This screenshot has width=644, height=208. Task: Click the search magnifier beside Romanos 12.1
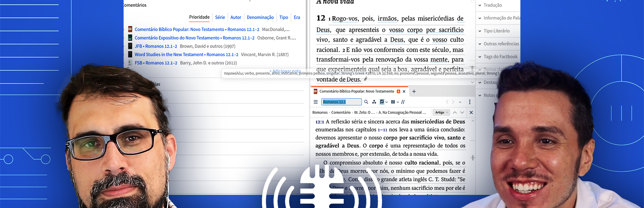(x=366, y=102)
